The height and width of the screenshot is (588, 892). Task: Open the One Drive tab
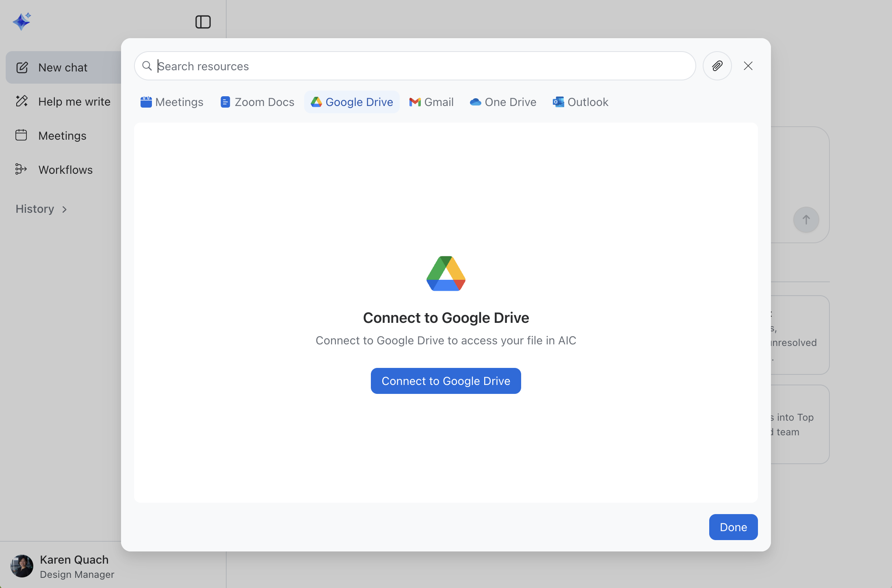click(x=503, y=102)
